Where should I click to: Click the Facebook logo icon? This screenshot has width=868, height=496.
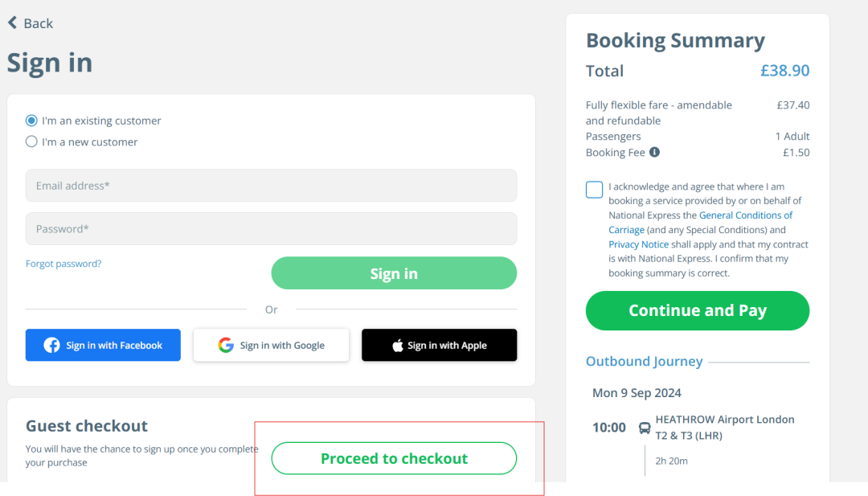51,346
